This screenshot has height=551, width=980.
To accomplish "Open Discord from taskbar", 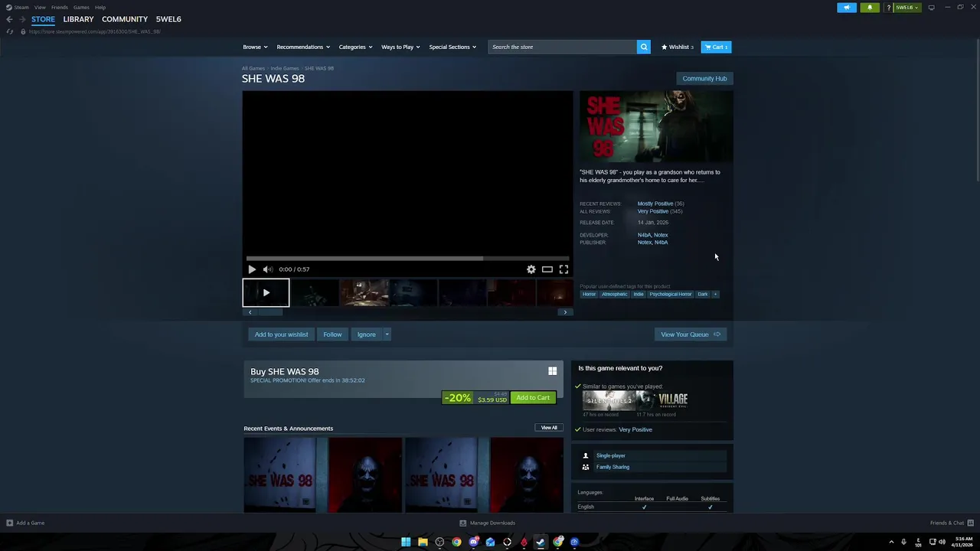I will [473, 542].
